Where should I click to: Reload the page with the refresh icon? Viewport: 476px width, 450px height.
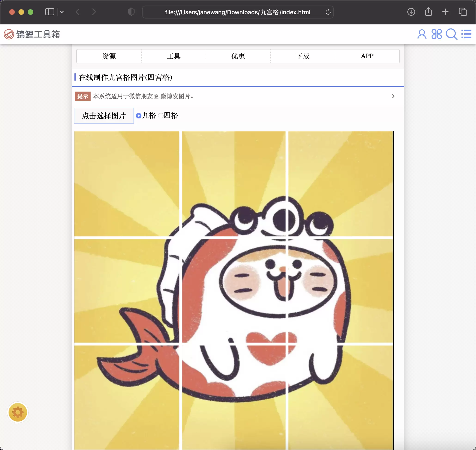[328, 12]
